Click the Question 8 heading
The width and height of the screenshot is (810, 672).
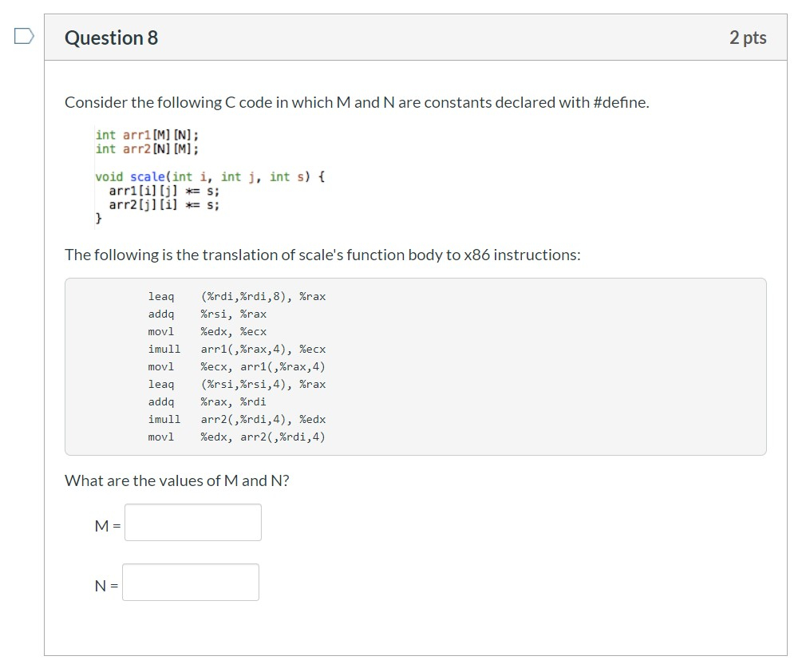click(112, 38)
